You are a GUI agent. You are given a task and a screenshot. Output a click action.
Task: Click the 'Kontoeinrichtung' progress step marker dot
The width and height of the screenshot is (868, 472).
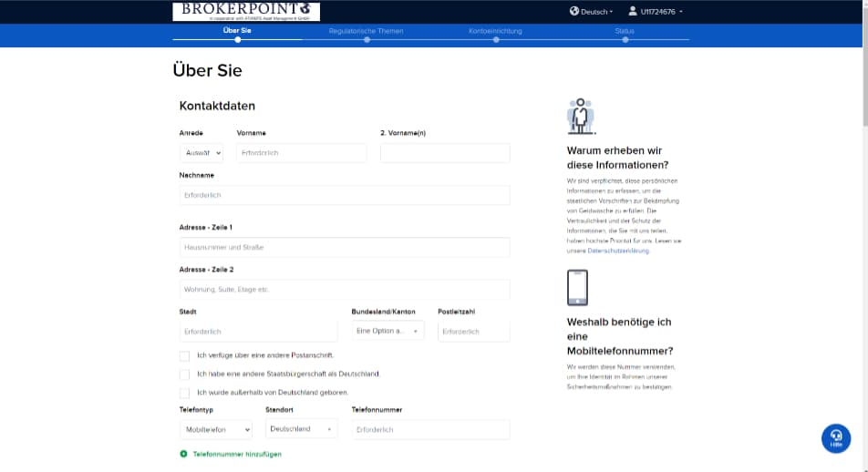pyautogui.click(x=496, y=40)
